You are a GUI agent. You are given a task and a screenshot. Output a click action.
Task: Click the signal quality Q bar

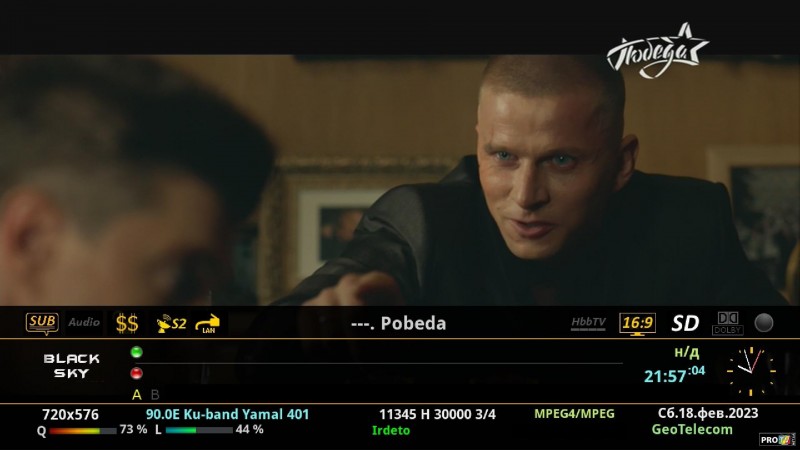(x=83, y=431)
